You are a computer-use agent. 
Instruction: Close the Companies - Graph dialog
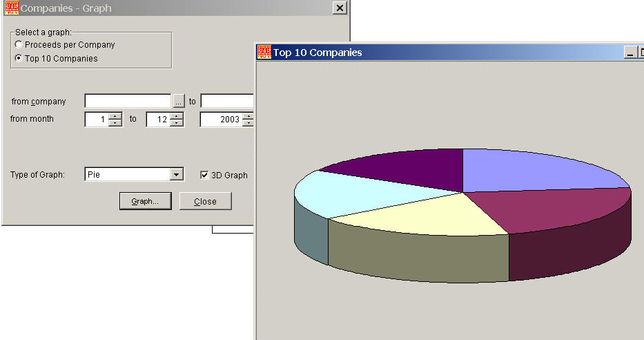[340, 8]
